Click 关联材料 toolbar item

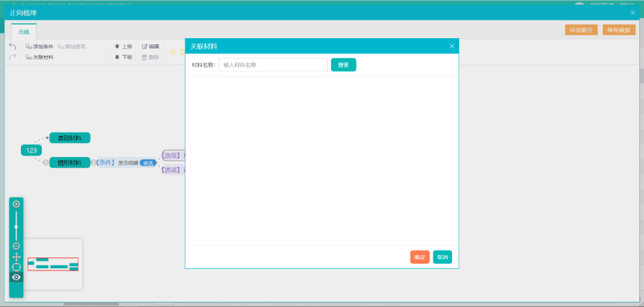pos(39,57)
